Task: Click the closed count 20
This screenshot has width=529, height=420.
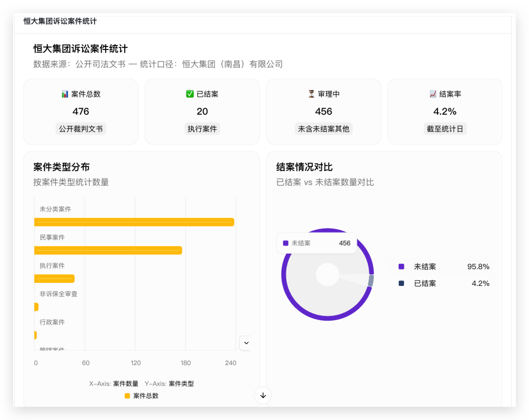Action: pos(202,112)
